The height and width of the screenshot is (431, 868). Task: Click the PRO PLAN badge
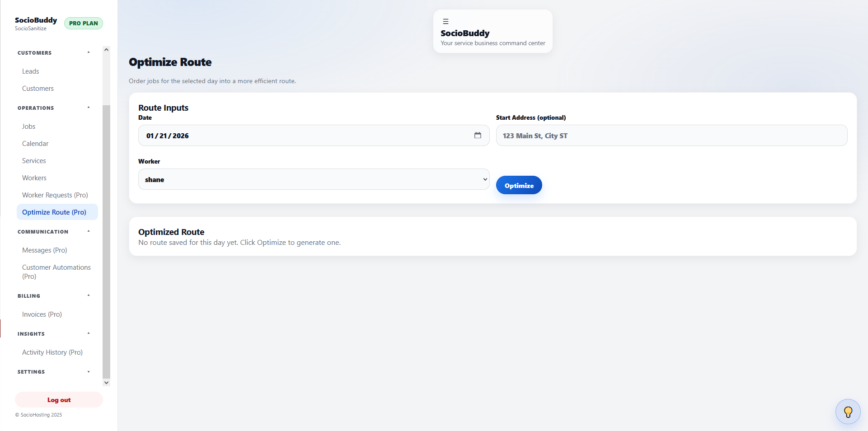[84, 23]
